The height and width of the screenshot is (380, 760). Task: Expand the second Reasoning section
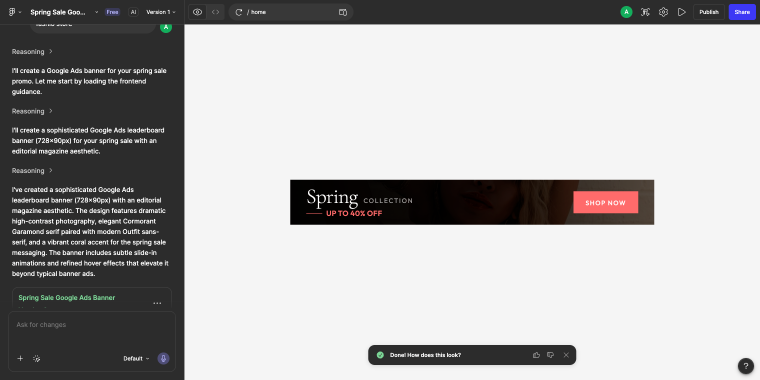point(32,111)
